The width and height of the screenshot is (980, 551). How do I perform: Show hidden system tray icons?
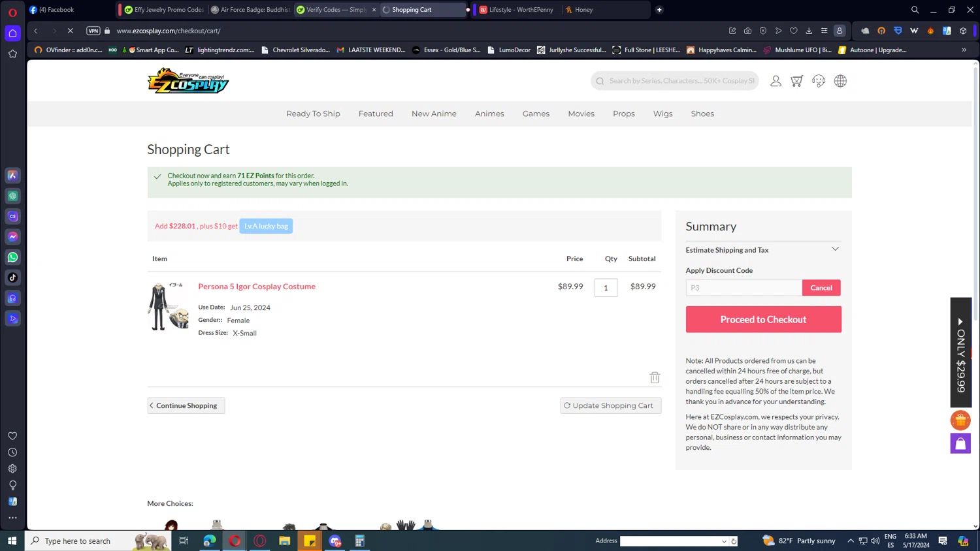[x=851, y=541]
